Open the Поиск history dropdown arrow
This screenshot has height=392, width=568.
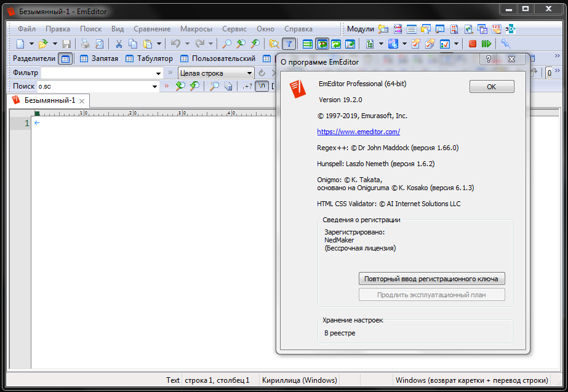(x=154, y=87)
